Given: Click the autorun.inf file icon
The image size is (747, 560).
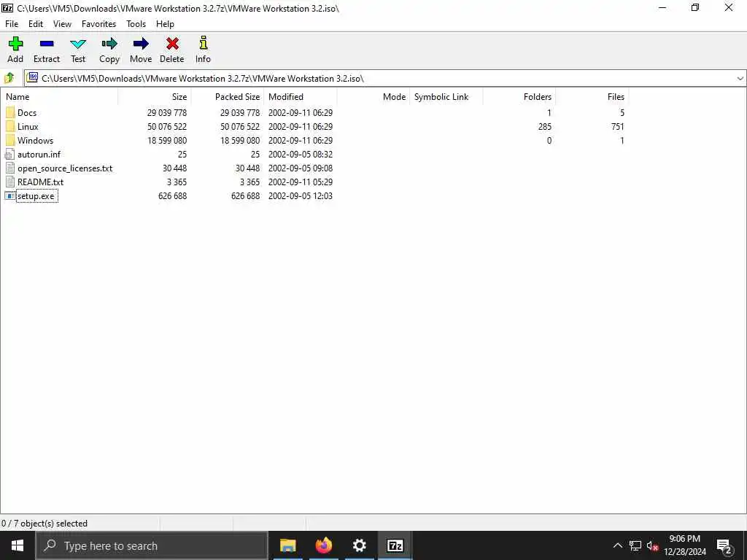Looking at the screenshot, I should [x=10, y=154].
